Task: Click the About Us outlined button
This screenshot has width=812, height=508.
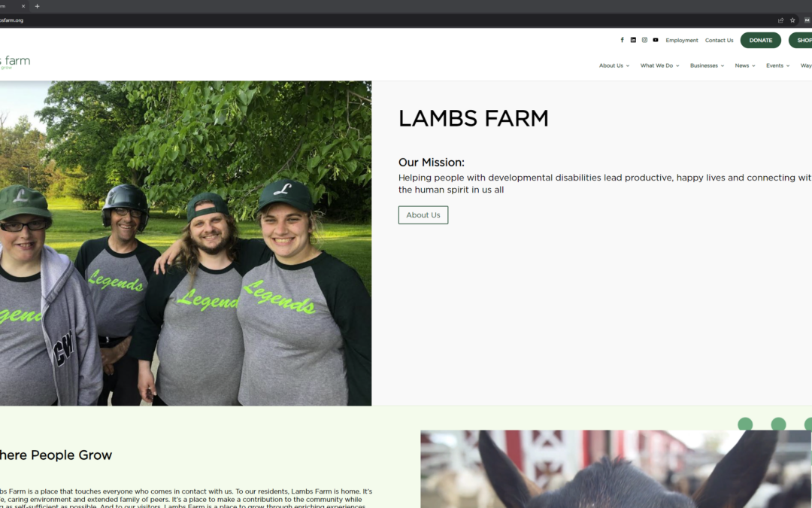Action: tap(423, 215)
